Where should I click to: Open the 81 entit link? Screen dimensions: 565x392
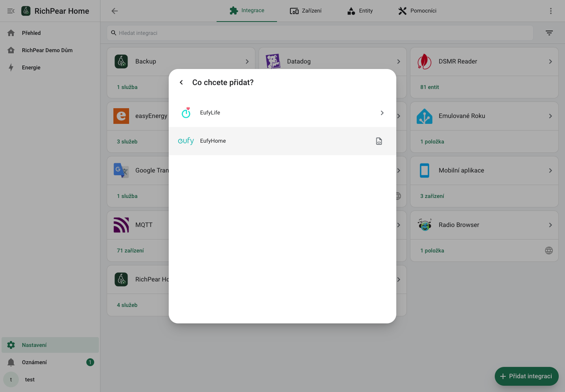(430, 87)
